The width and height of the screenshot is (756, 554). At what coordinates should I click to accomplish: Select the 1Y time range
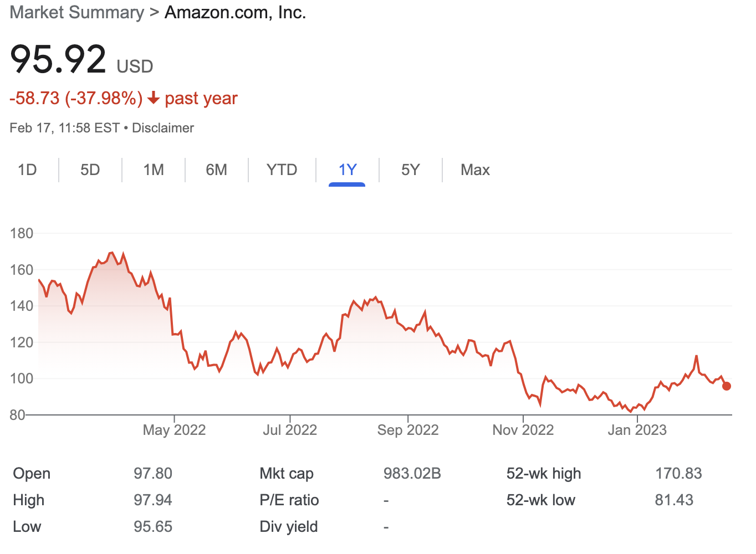tap(348, 170)
